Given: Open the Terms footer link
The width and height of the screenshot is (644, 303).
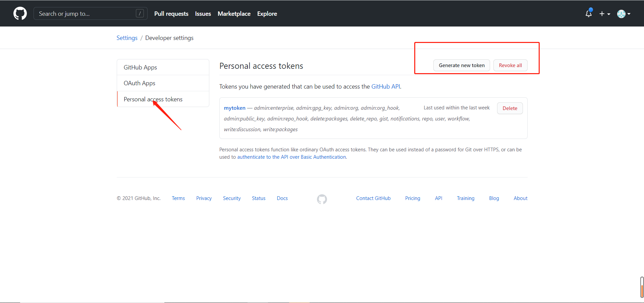Looking at the screenshot, I should (x=178, y=198).
